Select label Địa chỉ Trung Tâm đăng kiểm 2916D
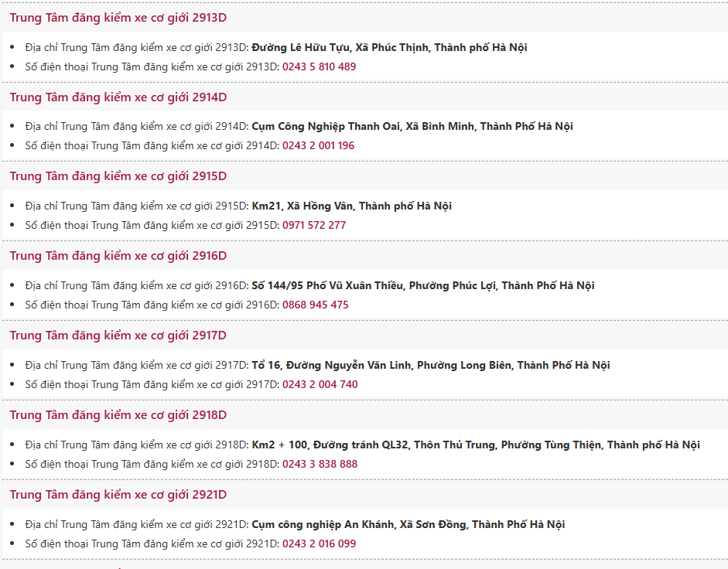The image size is (728, 569). [138, 286]
